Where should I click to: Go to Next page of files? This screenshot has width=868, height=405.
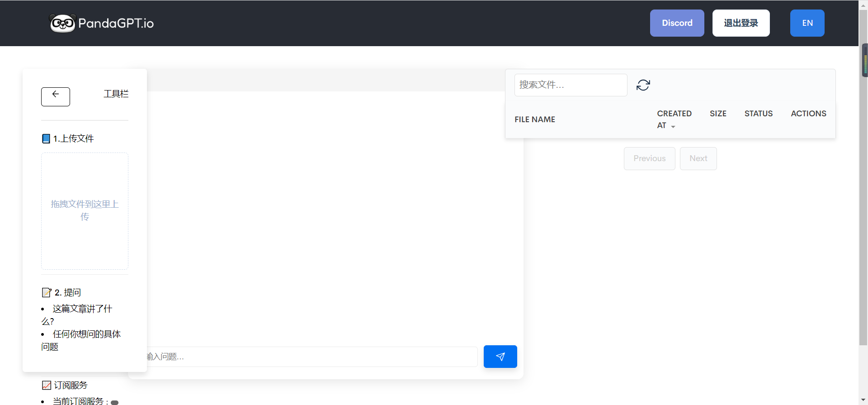[698, 158]
